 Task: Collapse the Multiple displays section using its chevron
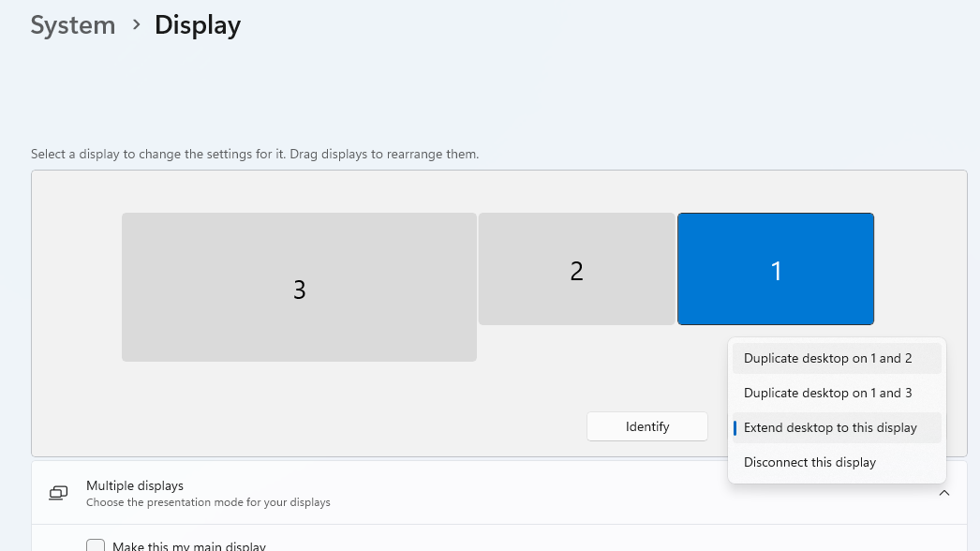pos(943,493)
